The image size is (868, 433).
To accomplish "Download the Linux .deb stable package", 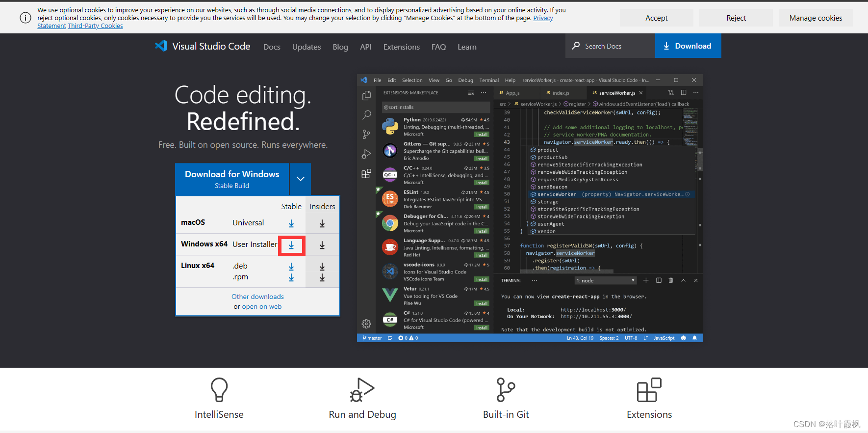I will point(291,267).
